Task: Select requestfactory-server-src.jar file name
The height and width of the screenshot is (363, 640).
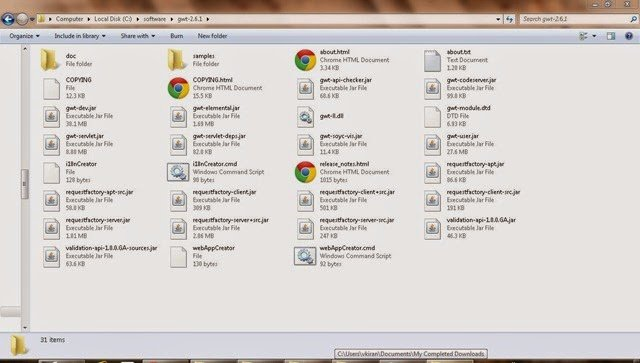Action: 357,220
